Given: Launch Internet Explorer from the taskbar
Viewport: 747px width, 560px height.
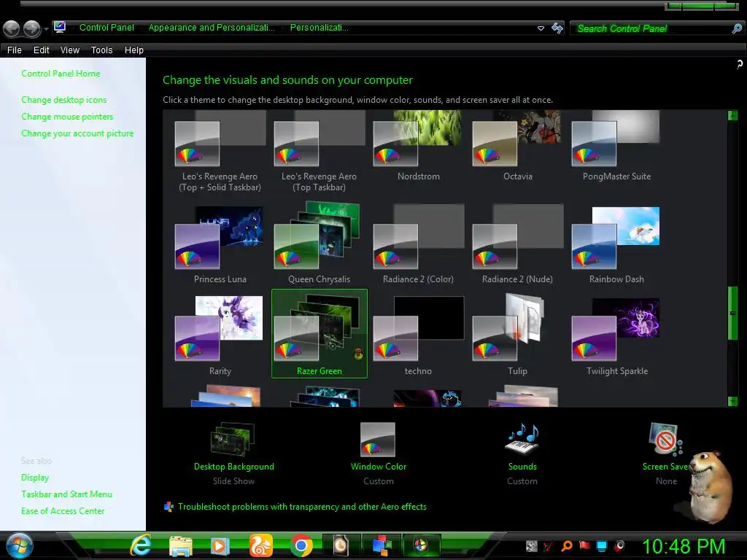Looking at the screenshot, I should click(141, 545).
